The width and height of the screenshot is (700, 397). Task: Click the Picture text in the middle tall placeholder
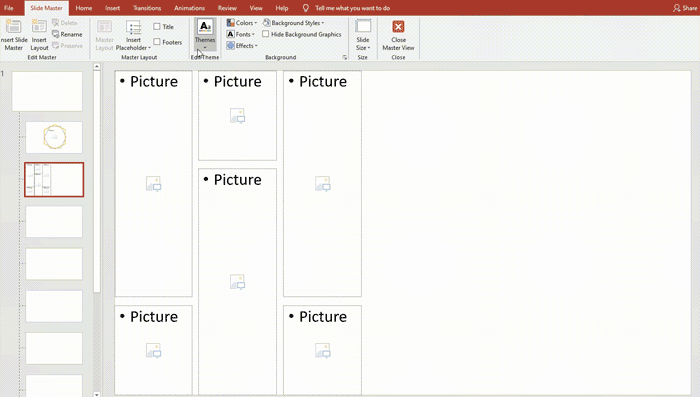(238, 180)
